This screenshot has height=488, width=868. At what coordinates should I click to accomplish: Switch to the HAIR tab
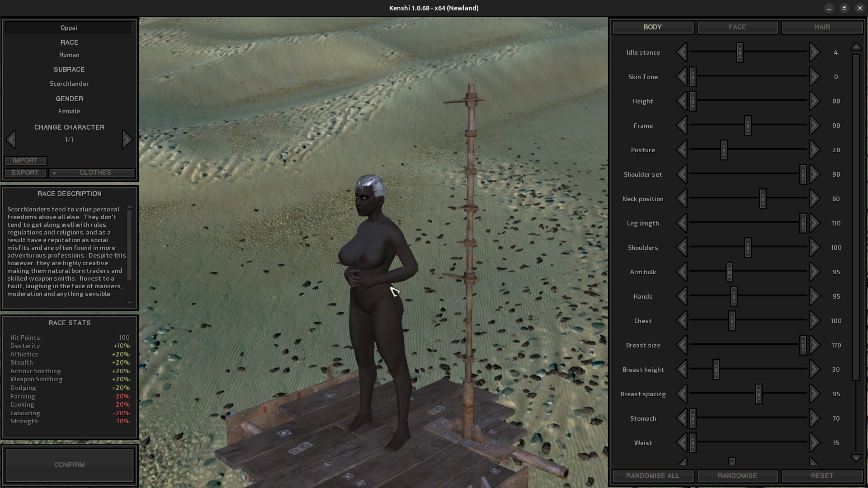pos(822,27)
